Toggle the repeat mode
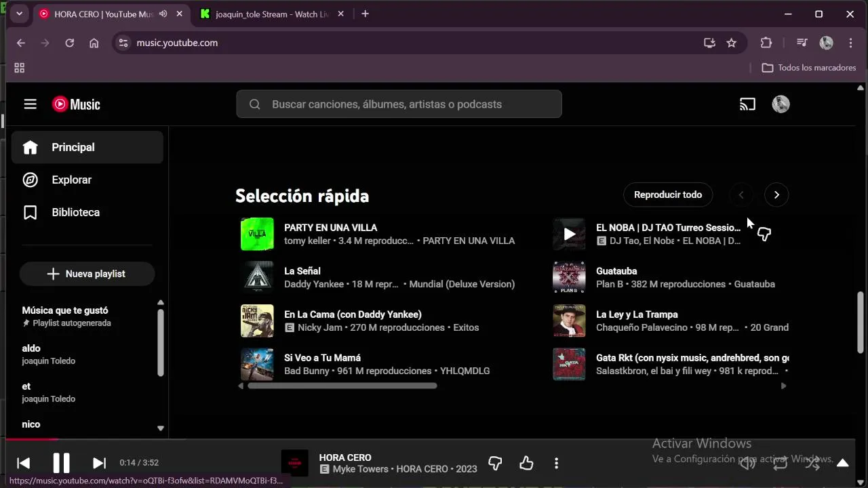This screenshot has width=868, height=488. click(780, 463)
